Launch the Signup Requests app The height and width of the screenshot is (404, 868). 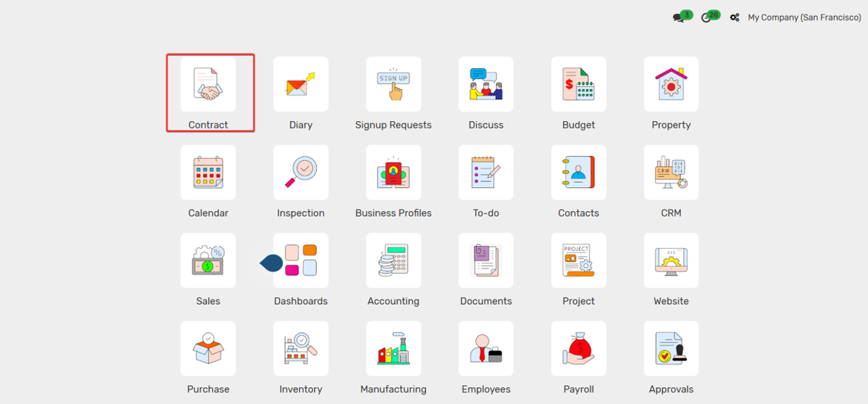pos(393,84)
